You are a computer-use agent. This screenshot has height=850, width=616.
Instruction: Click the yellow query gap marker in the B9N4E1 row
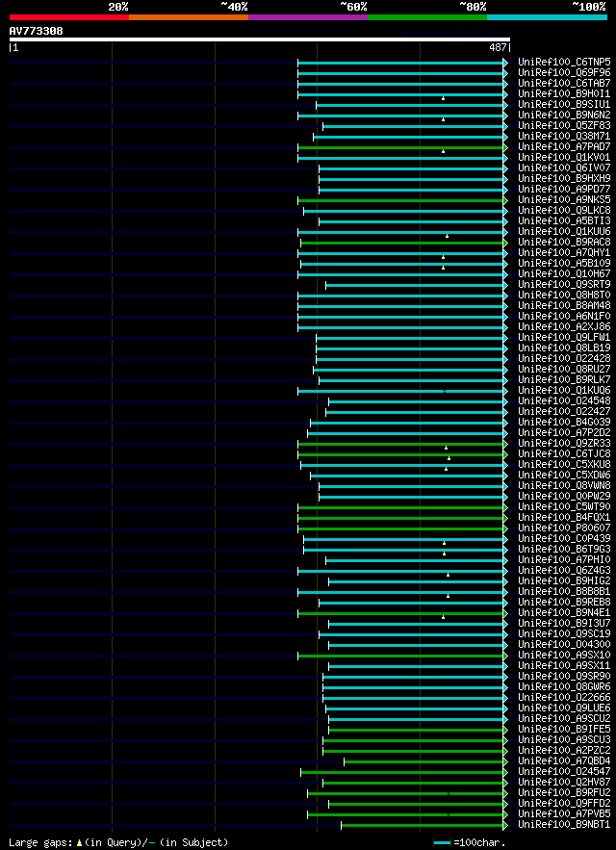click(x=443, y=617)
